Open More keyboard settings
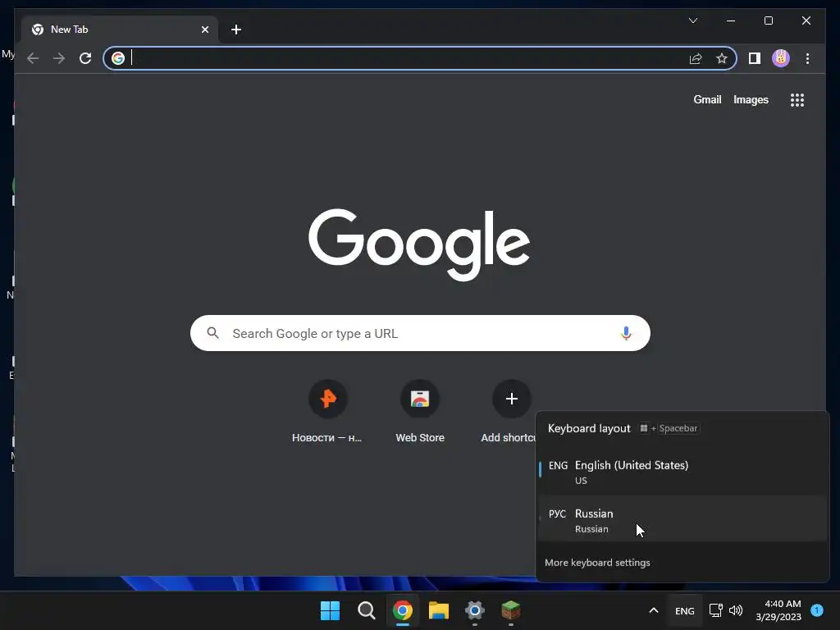This screenshot has width=840, height=630. pyautogui.click(x=597, y=563)
